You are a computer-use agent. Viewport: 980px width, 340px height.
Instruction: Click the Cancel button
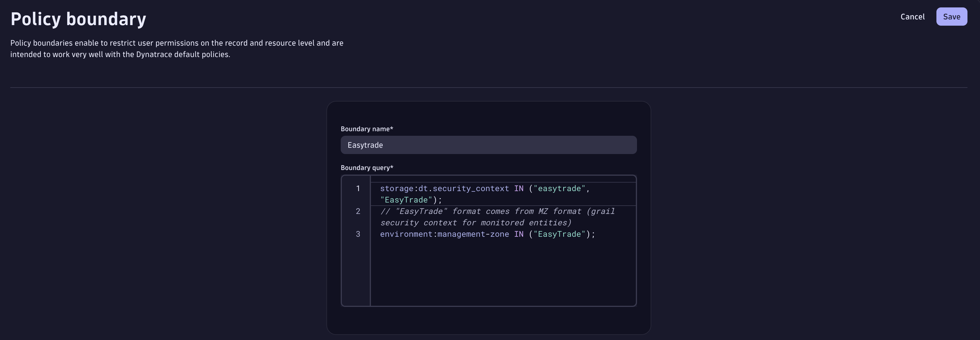912,17
